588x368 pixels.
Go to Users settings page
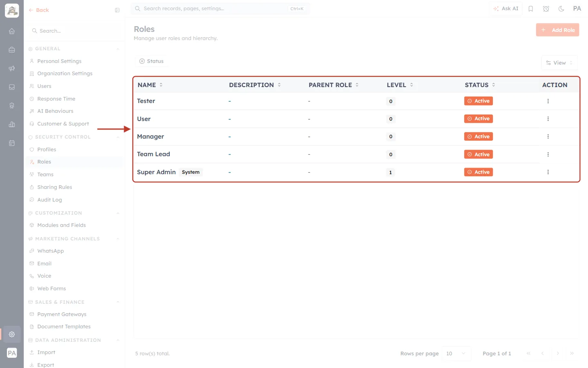point(44,86)
